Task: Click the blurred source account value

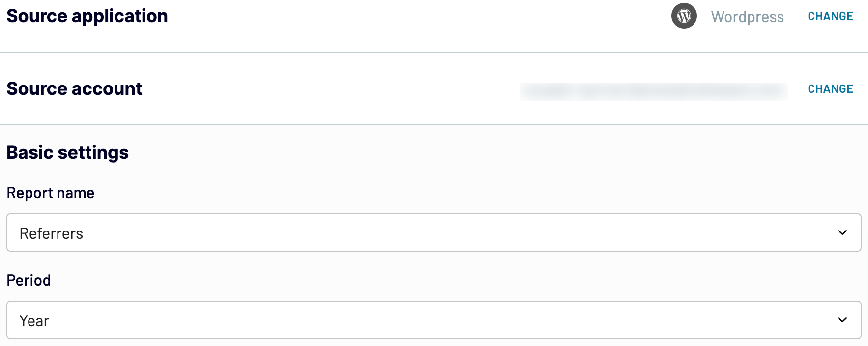Action: pyautogui.click(x=654, y=91)
